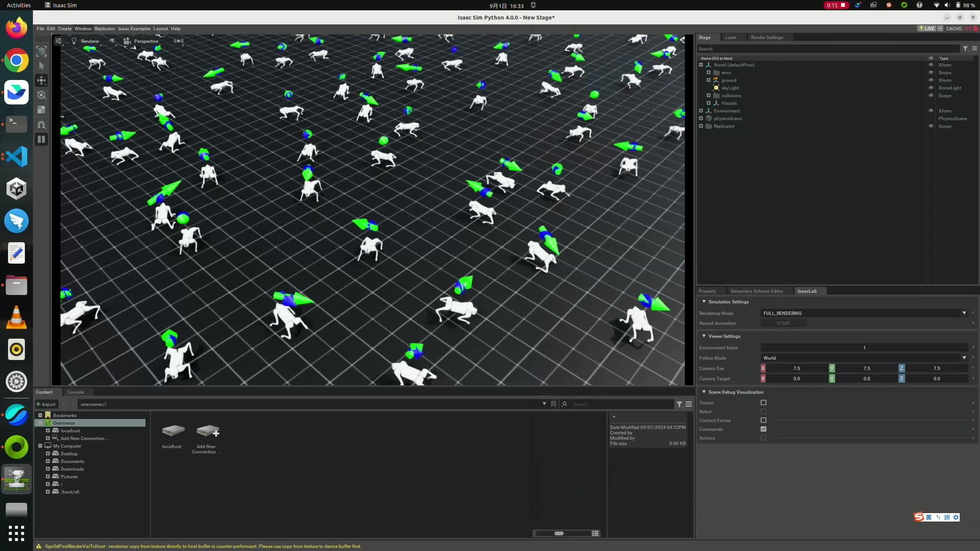Uncheck the Commands debug visualization checkbox

pos(763,429)
